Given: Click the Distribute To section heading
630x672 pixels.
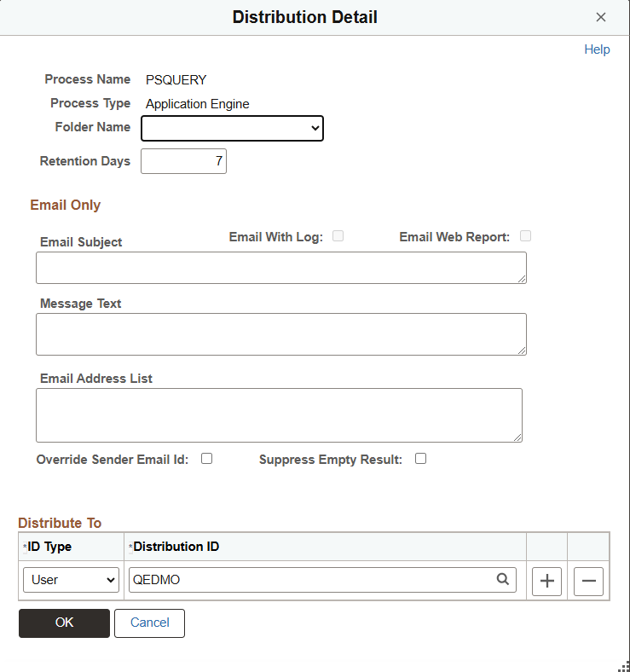Looking at the screenshot, I should [x=60, y=523].
